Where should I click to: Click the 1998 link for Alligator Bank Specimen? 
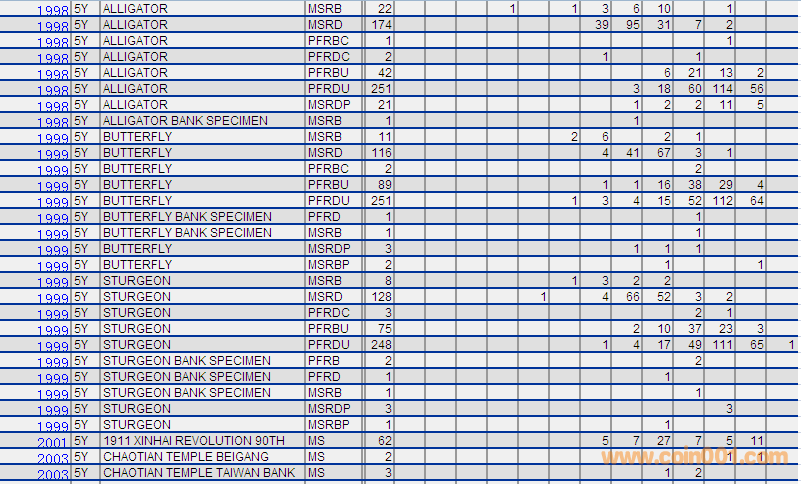point(53,123)
